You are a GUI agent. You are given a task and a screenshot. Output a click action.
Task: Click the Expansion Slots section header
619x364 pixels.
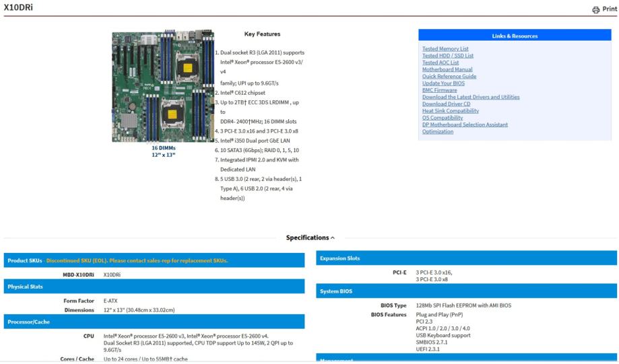pyautogui.click(x=466, y=258)
